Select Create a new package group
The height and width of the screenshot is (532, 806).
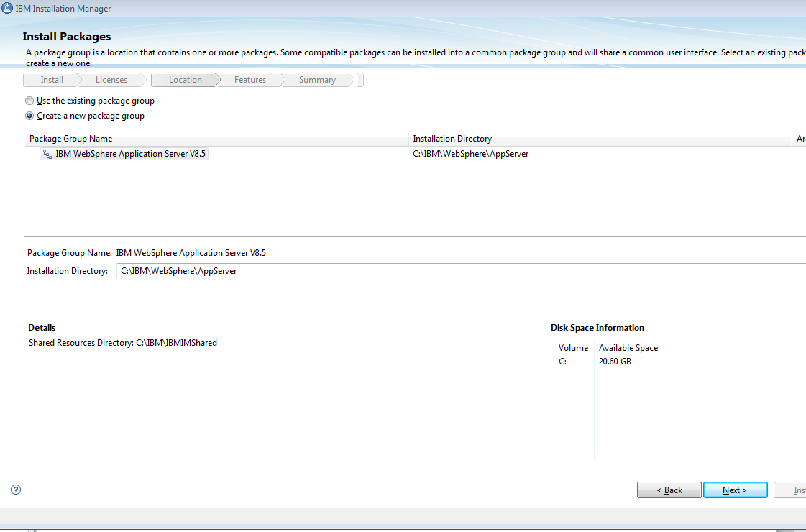(x=85, y=116)
